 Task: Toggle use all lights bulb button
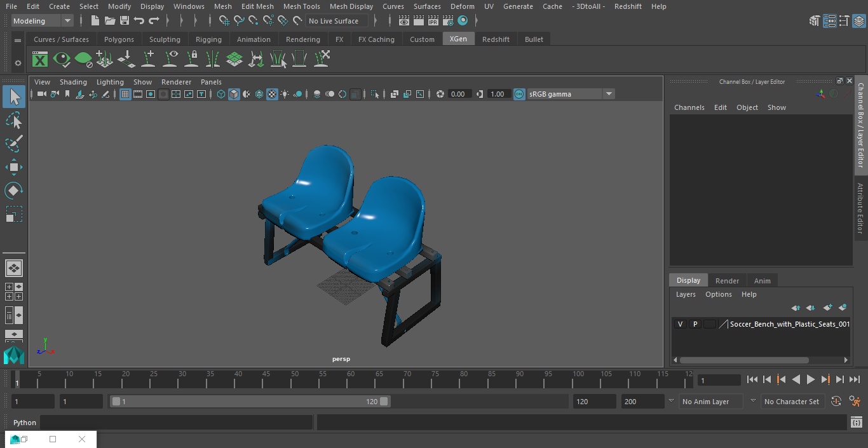pyautogui.click(x=285, y=94)
